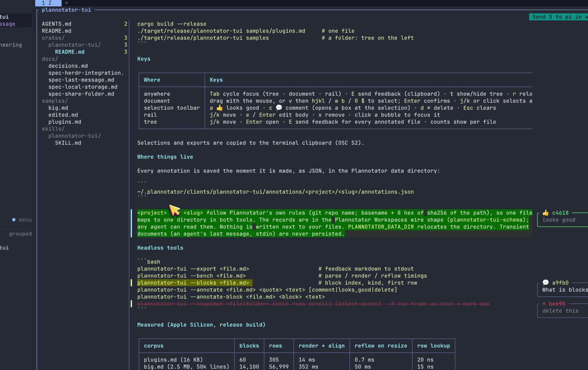The image size is (588, 370).
Task: Click the 'row lookup' column header
Action: click(x=434, y=346)
